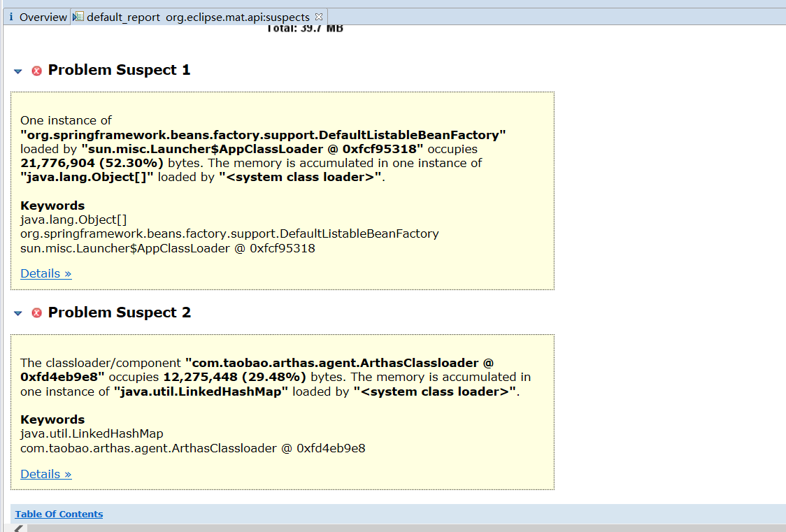The height and width of the screenshot is (532, 786).
Task: Click the Total: 39.7 MB text
Action: click(305, 29)
